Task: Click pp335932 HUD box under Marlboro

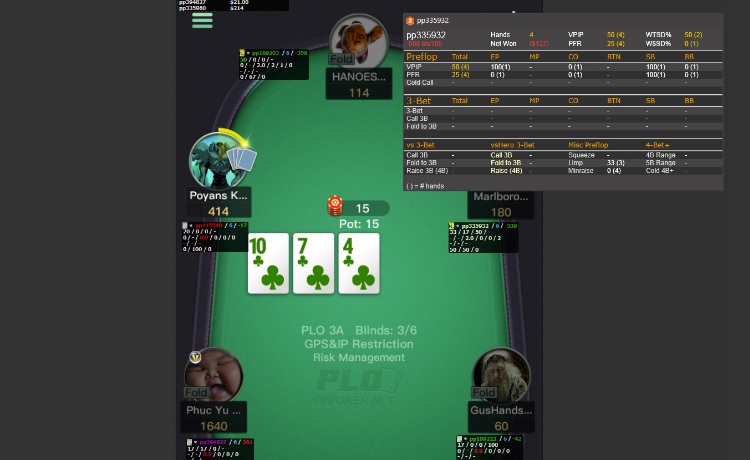Action: [x=483, y=237]
